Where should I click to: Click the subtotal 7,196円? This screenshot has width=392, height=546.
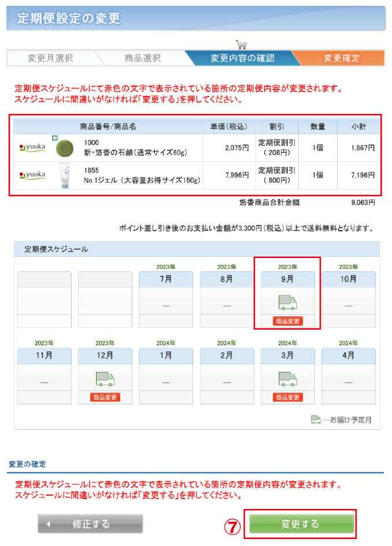(x=363, y=175)
